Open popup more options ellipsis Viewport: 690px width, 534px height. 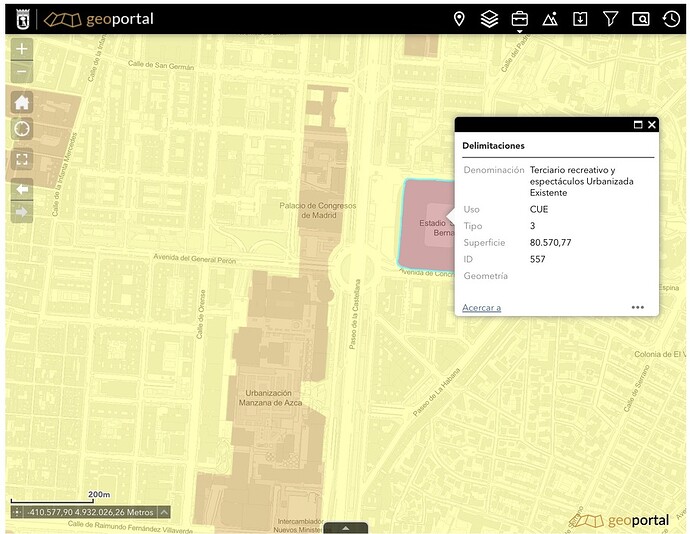click(638, 307)
